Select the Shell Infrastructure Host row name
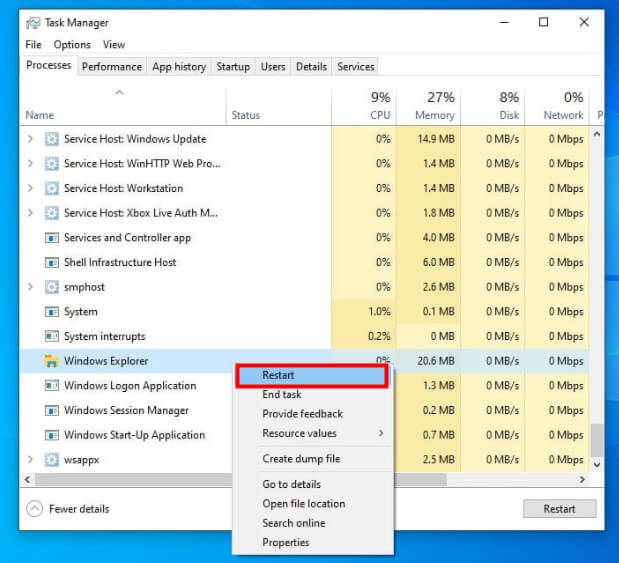Image resolution: width=619 pixels, height=563 pixels. coord(120,262)
